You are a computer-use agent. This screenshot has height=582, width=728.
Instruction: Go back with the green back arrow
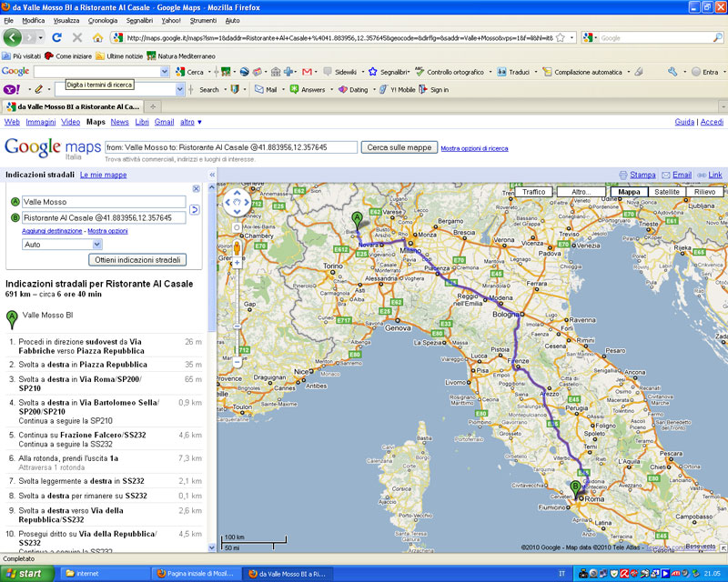point(12,37)
